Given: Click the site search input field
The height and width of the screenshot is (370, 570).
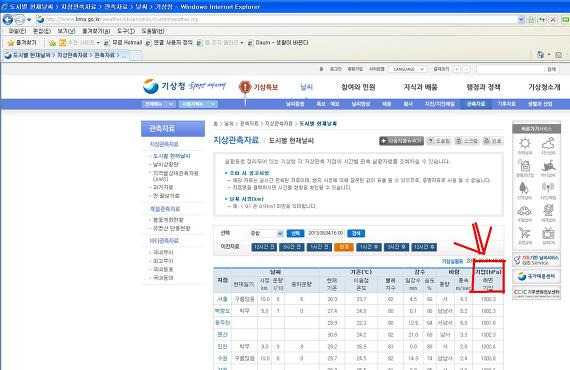Looking at the screenshot, I should 510,69.
